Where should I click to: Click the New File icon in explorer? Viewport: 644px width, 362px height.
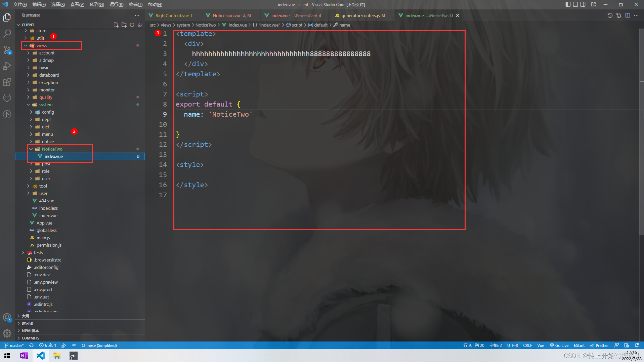[116, 25]
